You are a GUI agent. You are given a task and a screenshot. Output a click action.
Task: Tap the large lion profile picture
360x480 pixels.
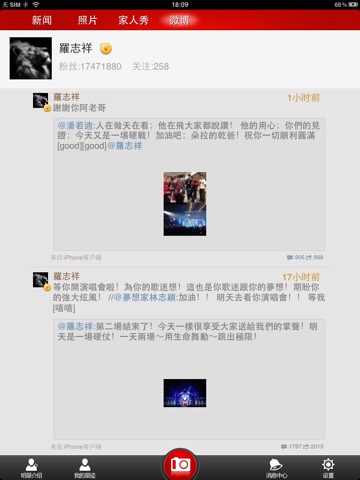(x=31, y=58)
